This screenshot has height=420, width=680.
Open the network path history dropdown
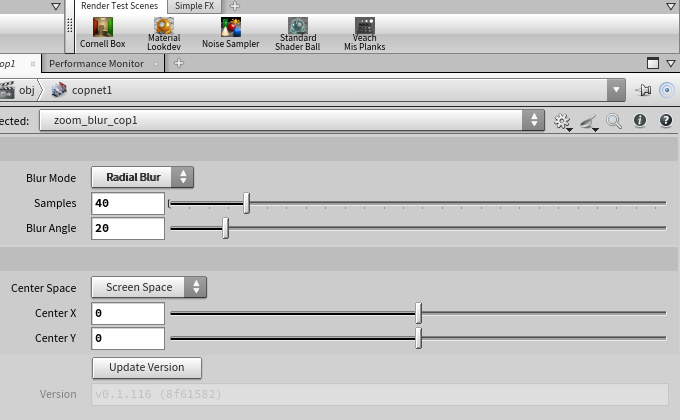coord(616,90)
